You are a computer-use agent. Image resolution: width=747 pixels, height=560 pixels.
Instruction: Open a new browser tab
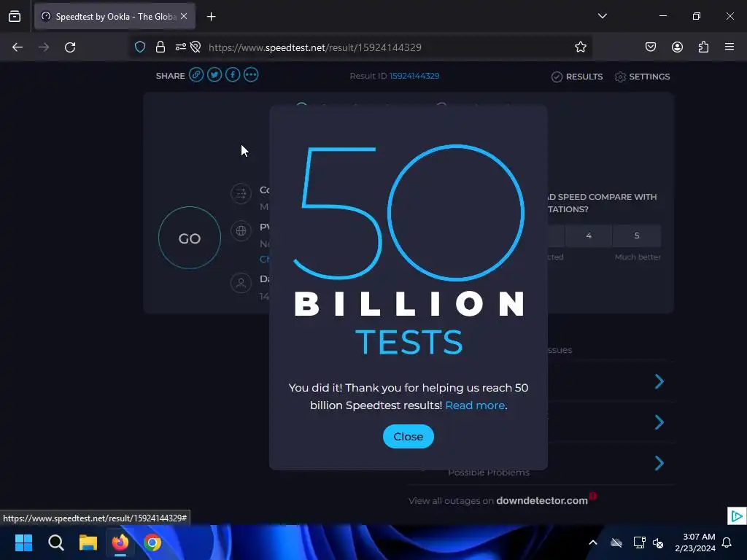coord(211,17)
